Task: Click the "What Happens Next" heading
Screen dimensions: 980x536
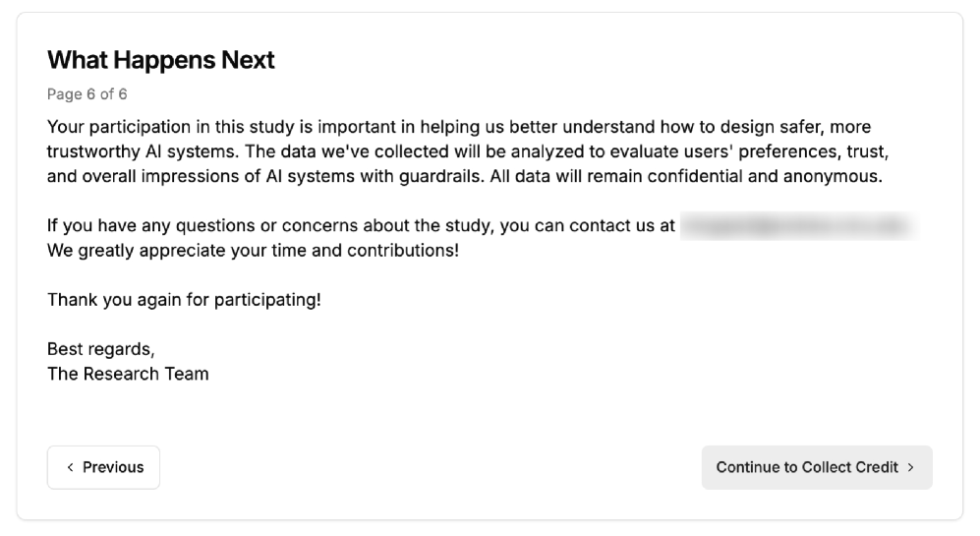Action: (161, 60)
